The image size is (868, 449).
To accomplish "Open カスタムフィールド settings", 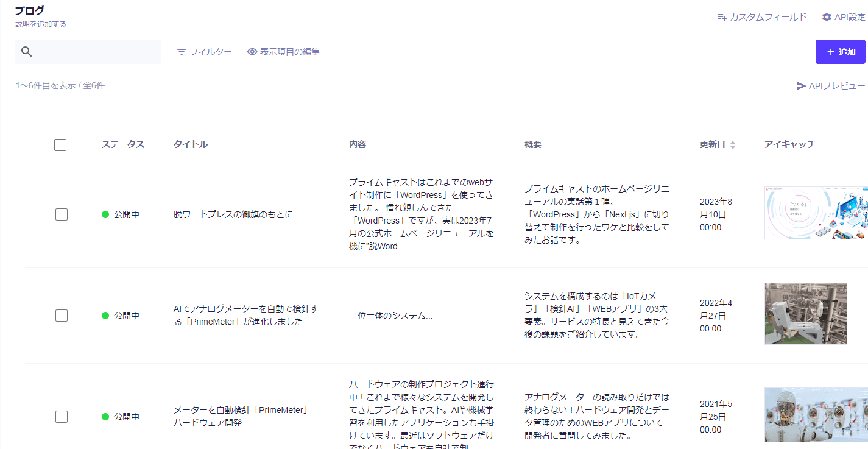I will (x=761, y=17).
